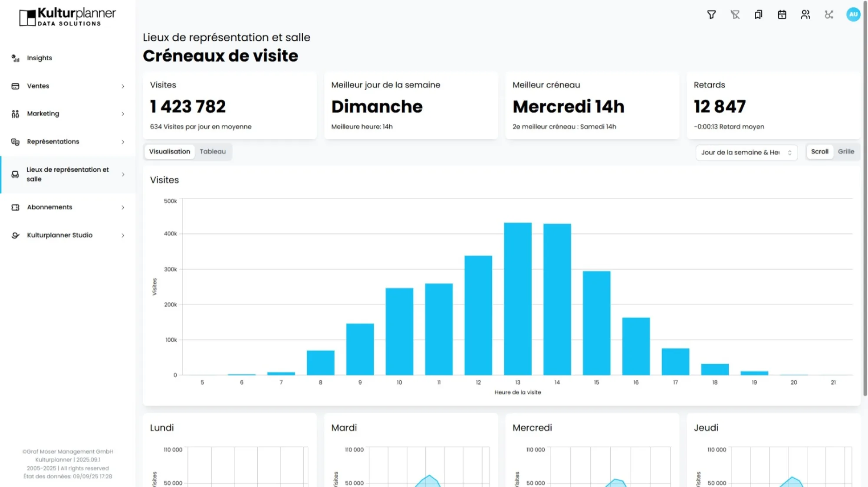Select the Scroll layout toggle

coord(819,151)
